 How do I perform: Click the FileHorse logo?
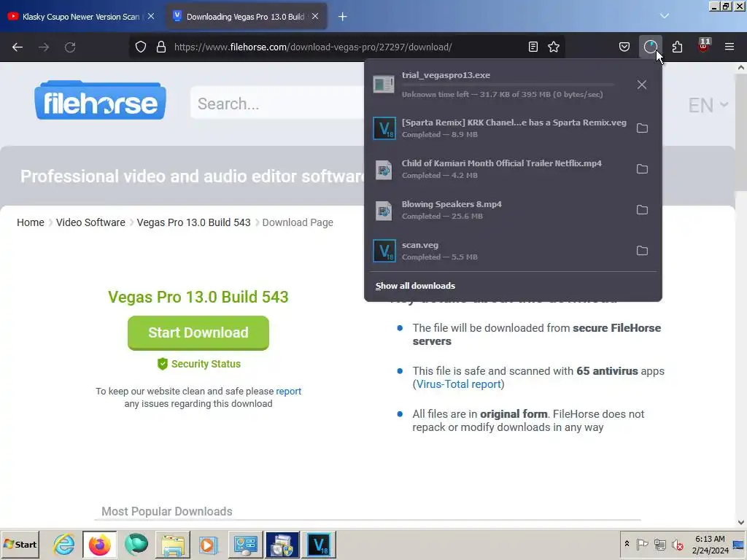(100, 100)
